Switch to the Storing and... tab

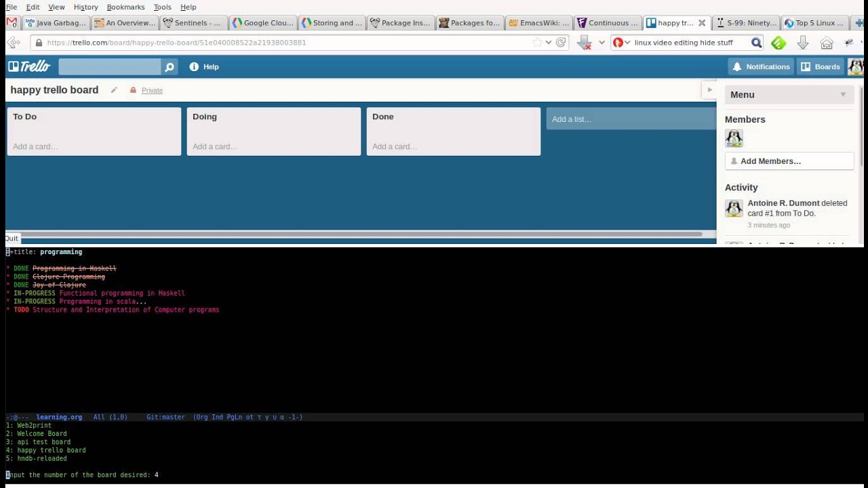point(332,22)
